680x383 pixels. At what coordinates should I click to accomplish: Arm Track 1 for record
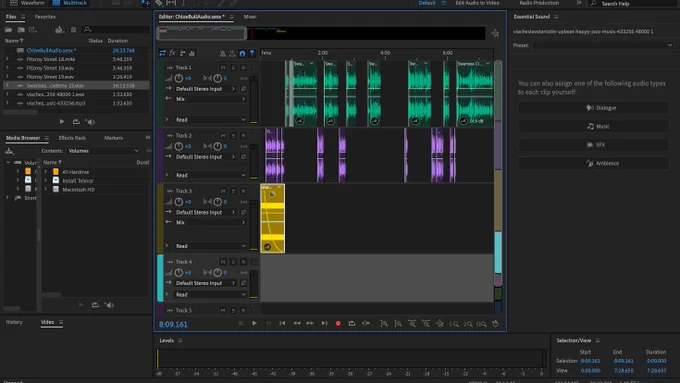coord(243,68)
